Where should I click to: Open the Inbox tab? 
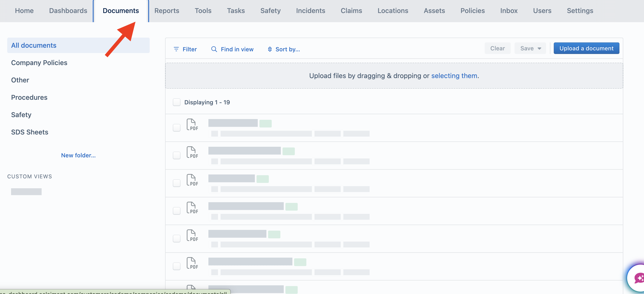coord(509,11)
